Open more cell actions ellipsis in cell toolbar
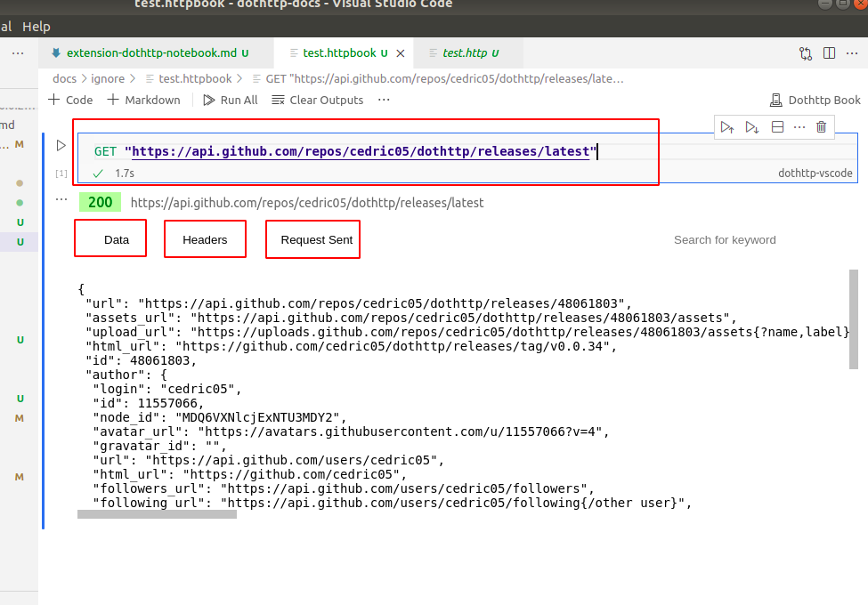The height and width of the screenshot is (605, 868). (x=799, y=127)
